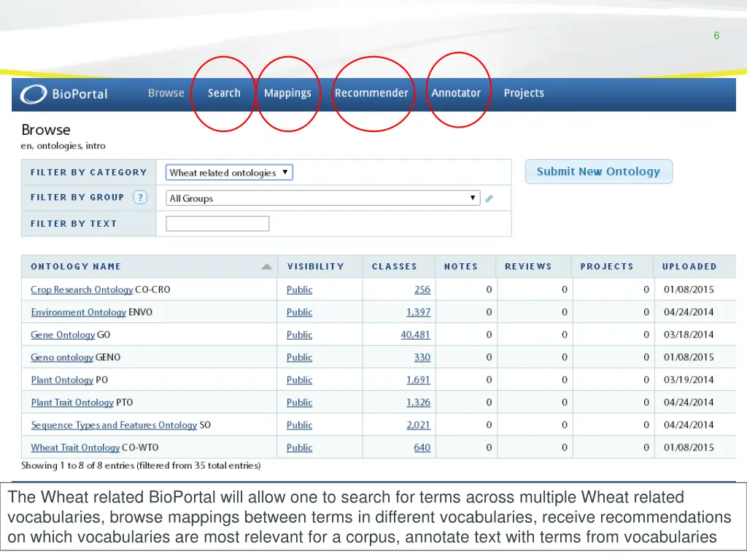This screenshot has height=560, width=747.
Task: Open the 256 classes link
Action: [422, 289]
